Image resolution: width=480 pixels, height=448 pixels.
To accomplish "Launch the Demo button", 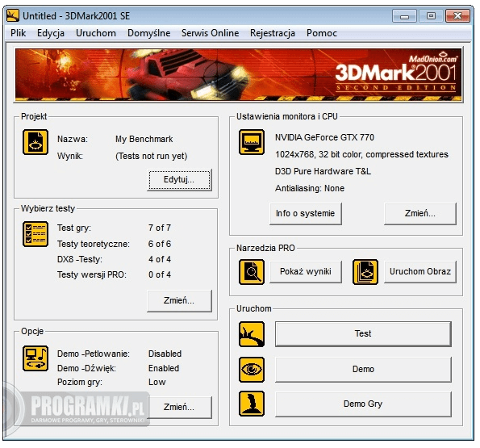I will point(363,370).
